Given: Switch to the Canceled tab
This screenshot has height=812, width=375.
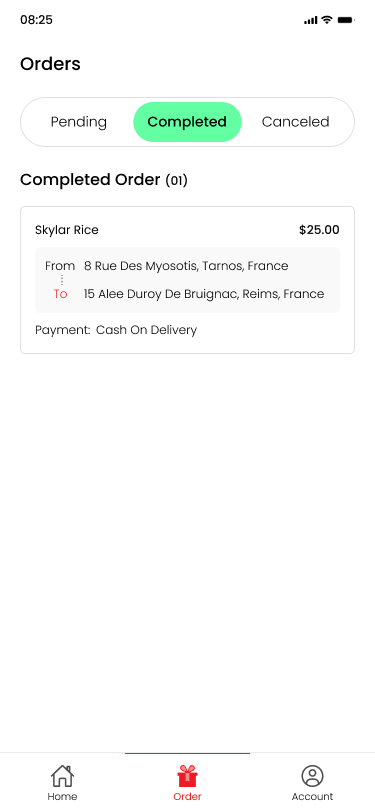Looking at the screenshot, I should tap(296, 122).
